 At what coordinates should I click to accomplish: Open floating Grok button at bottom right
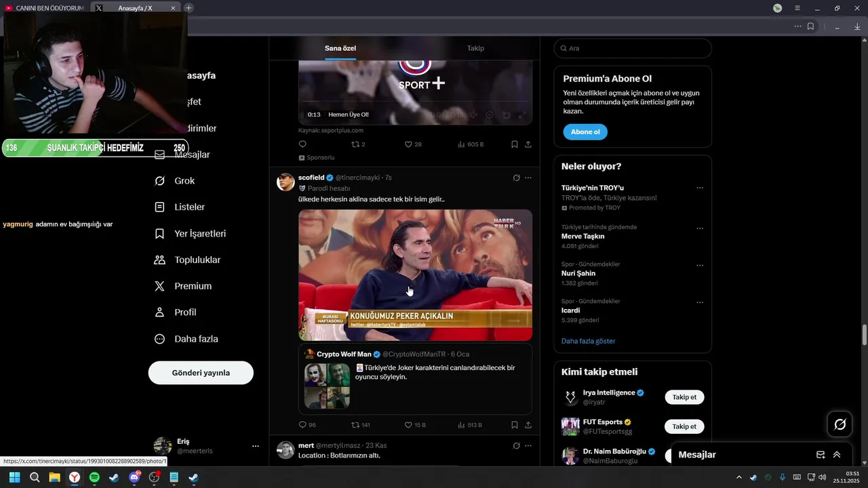coord(840,424)
